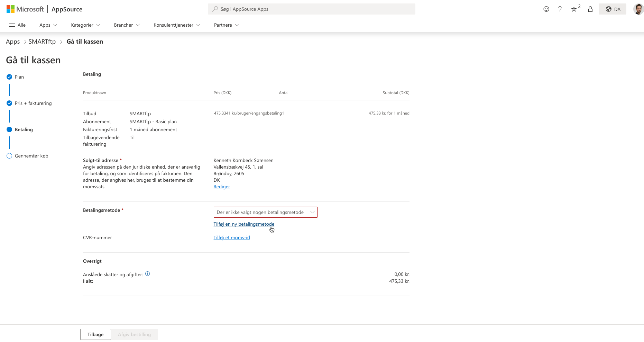Open the user profile avatar

[x=638, y=9]
